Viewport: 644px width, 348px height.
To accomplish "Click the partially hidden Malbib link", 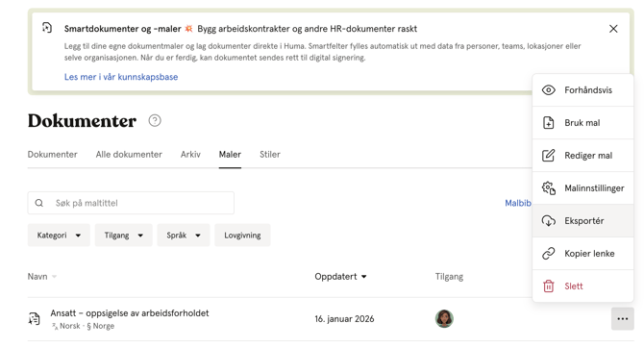I will 518,203.
